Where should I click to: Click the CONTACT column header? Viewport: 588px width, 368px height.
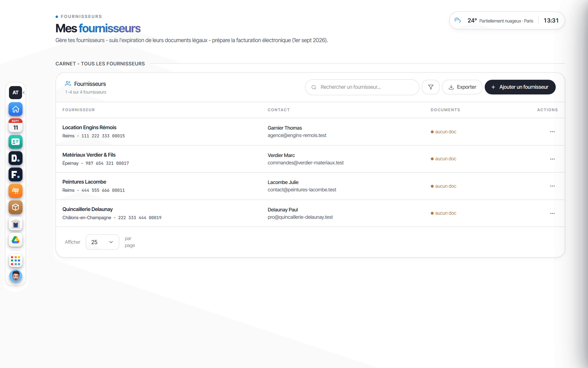tap(279, 110)
